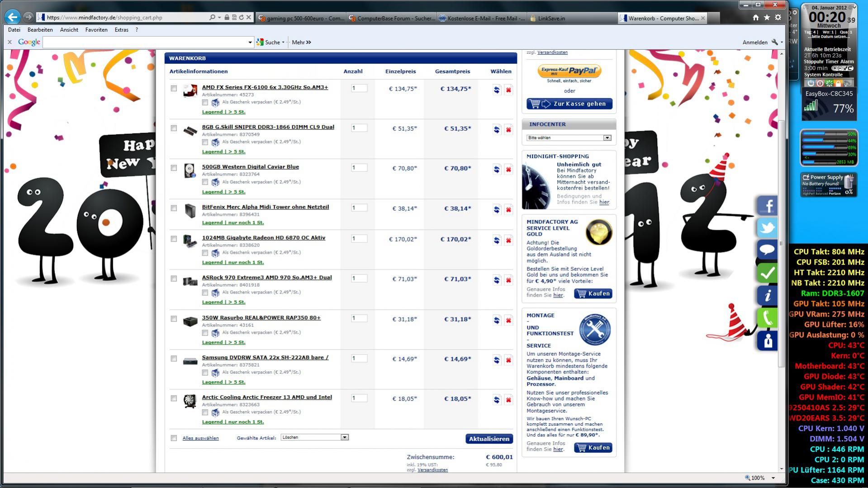This screenshot has height=488, width=868.
Task: Click the PayPal Express-Kauf button
Action: click(x=569, y=71)
